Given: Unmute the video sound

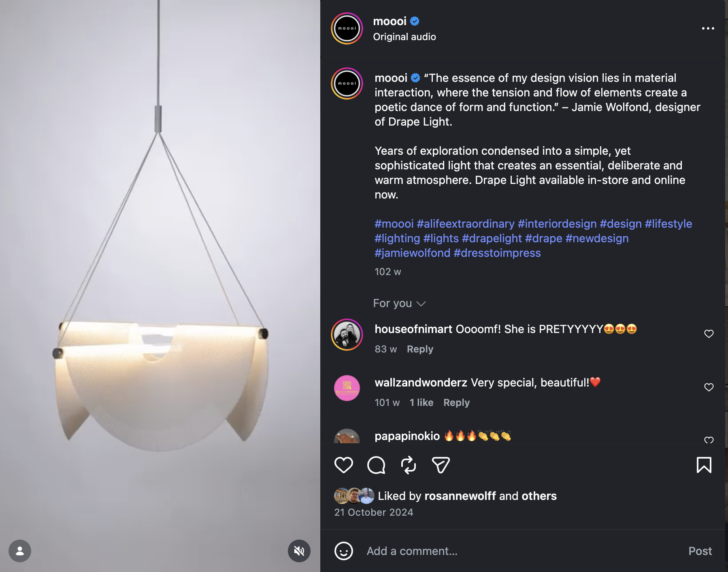Looking at the screenshot, I should pos(299,551).
